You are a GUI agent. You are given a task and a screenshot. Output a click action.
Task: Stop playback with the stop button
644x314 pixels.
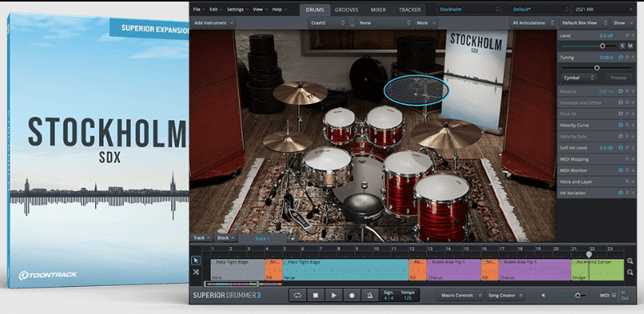[316, 295]
